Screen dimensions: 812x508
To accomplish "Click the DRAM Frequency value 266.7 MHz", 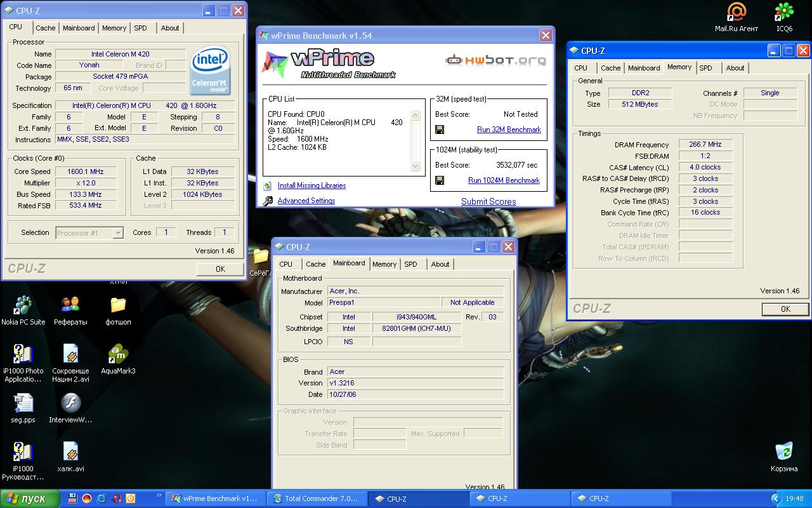I will (705, 145).
